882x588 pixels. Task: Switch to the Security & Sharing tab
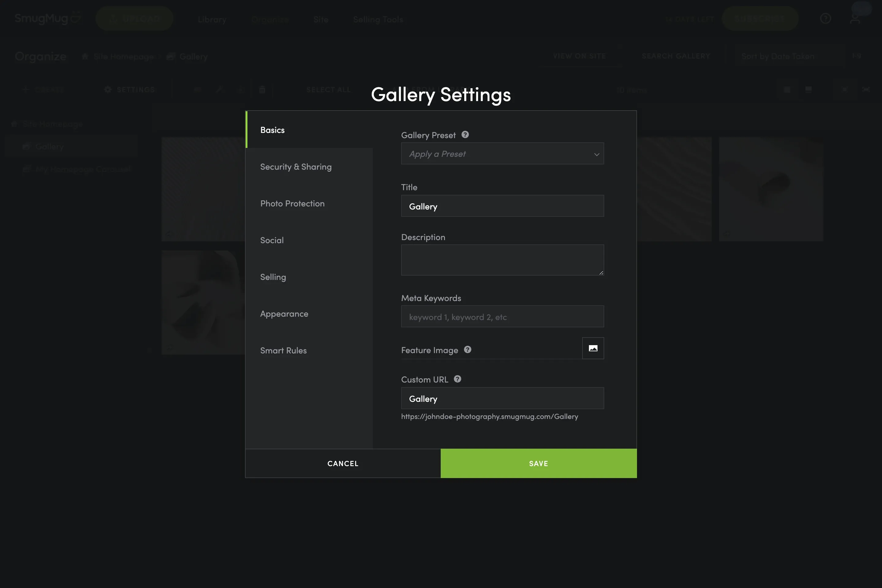click(x=296, y=167)
